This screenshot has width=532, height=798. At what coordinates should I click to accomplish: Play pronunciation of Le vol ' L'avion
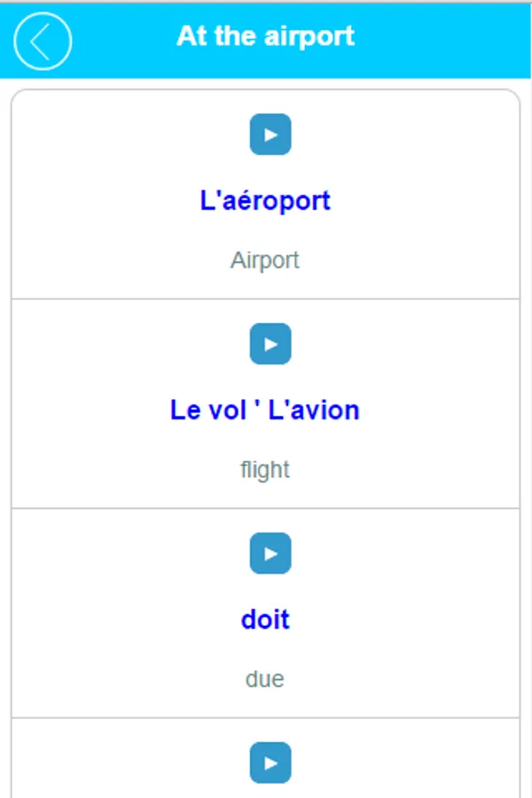tap(270, 344)
